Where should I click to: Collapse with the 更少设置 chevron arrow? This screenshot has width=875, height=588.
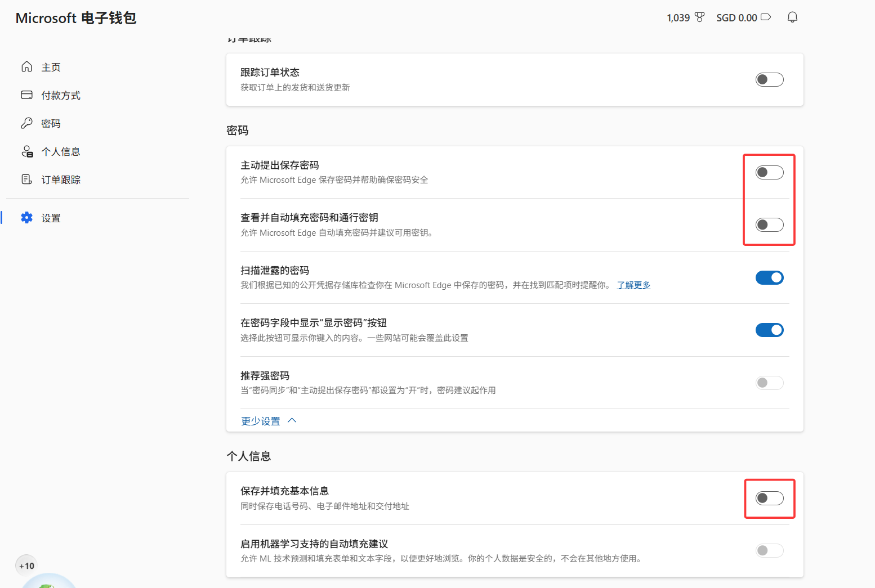click(x=292, y=420)
